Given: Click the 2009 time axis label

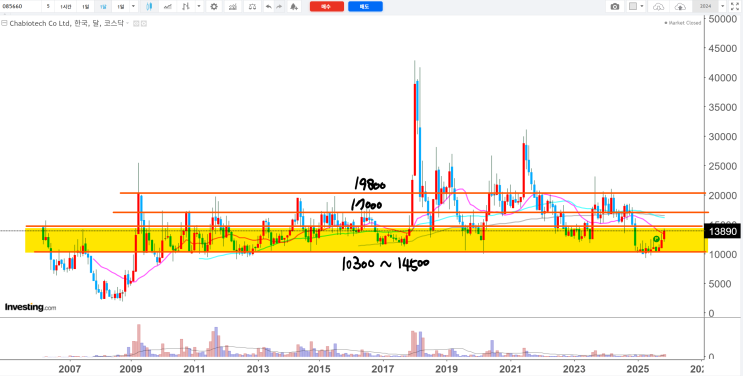Looking at the screenshot, I should click(132, 368).
